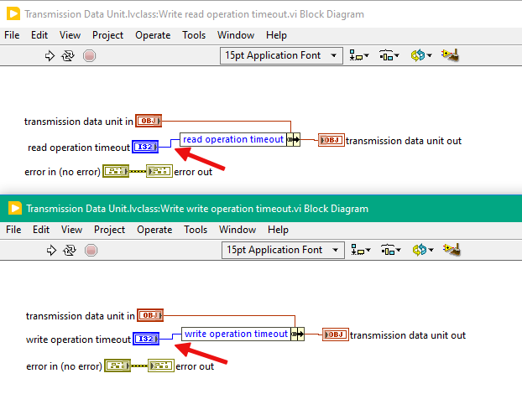Click Clean Up Diagram icon in bottom window

tap(452, 250)
